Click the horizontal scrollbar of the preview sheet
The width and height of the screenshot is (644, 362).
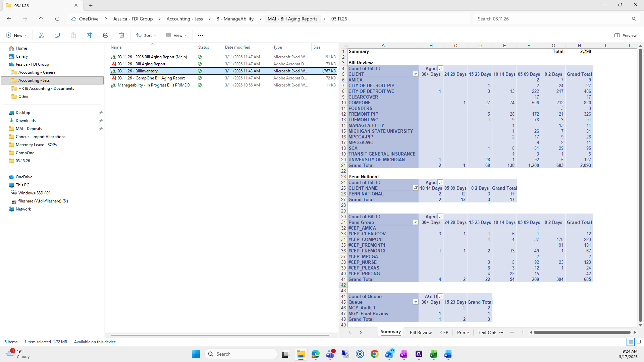click(x=582, y=333)
